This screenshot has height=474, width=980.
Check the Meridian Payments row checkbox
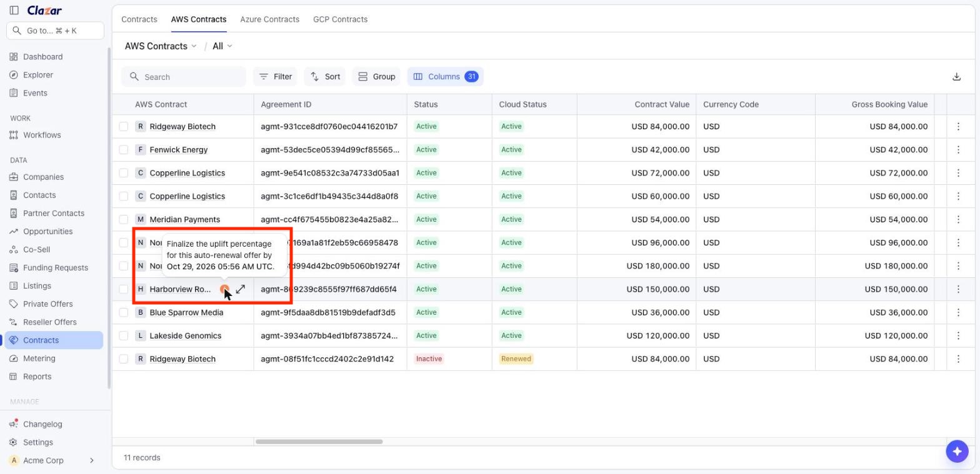click(124, 220)
